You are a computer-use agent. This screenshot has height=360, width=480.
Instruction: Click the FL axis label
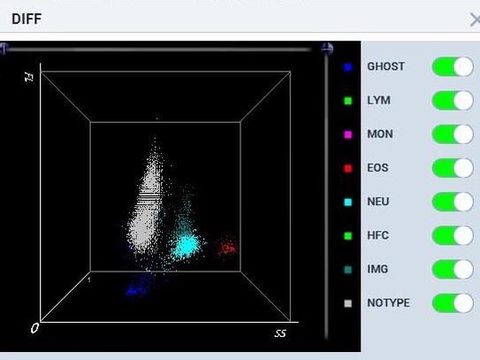tap(29, 78)
